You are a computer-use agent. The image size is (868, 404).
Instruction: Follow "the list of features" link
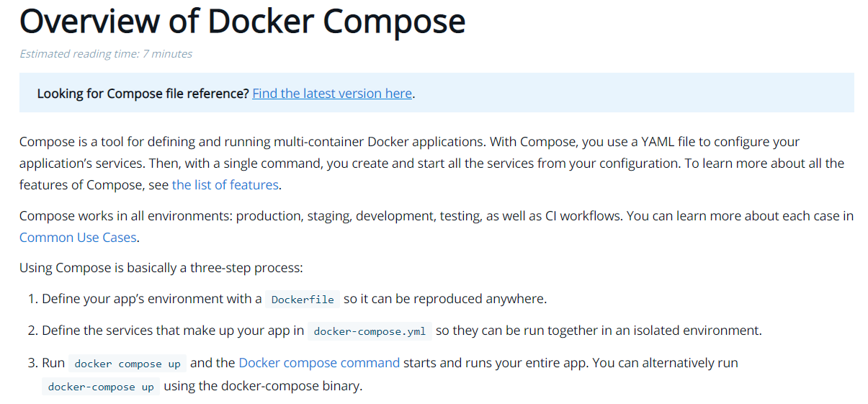pyautogui.click(x=225, y=185)
